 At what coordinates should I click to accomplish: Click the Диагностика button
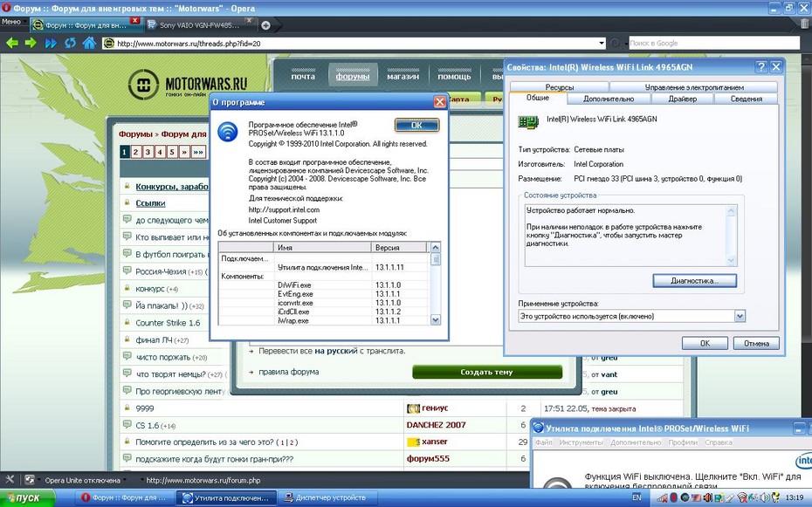pyautogui.click(x=694, y=281)
